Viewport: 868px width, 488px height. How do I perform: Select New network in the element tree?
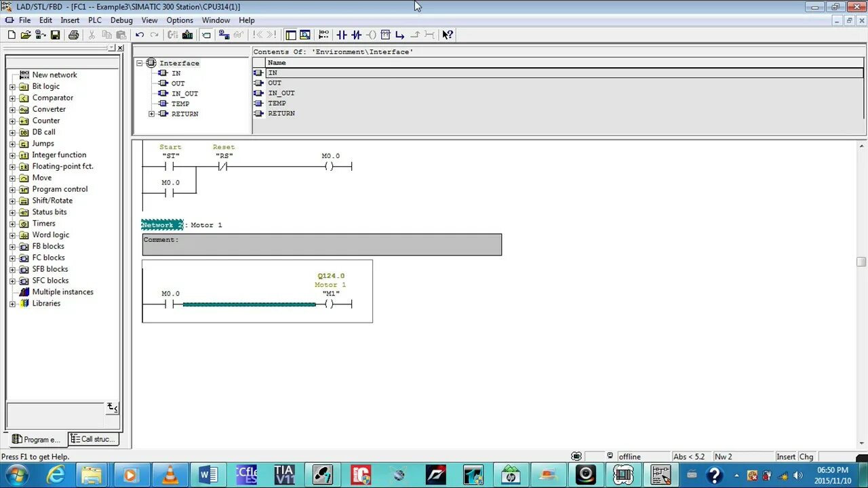click(x=54, y=75)
